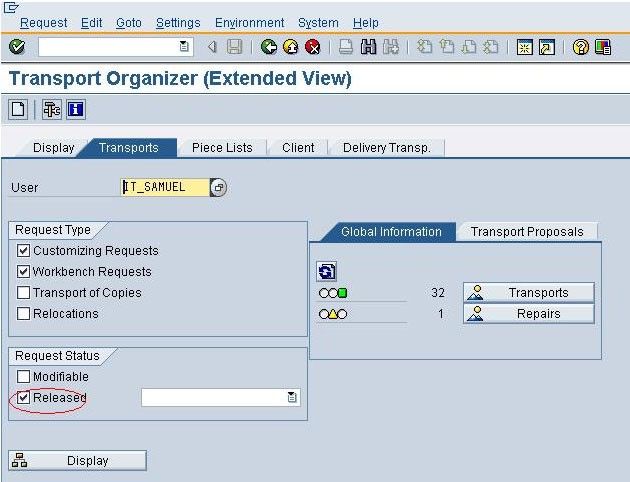Click the Next Page icon
The height and width of the screenshot is (482, 630).
tap(468, 47)
